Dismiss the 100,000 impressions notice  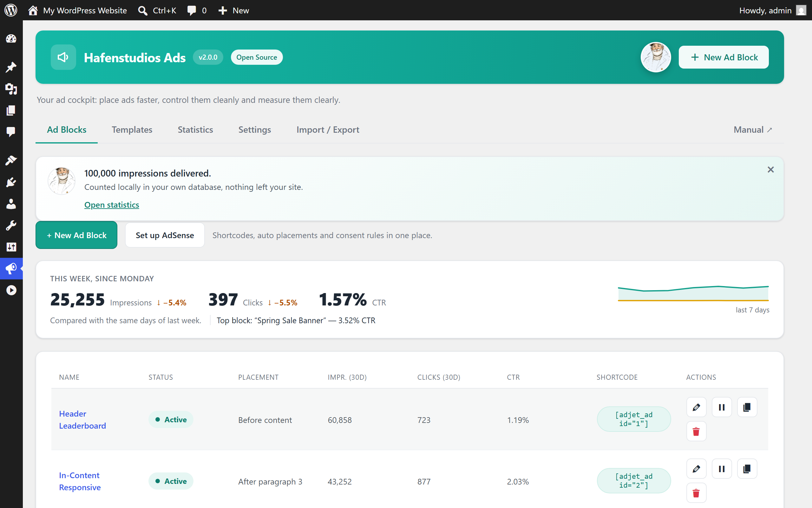point(771,170)
